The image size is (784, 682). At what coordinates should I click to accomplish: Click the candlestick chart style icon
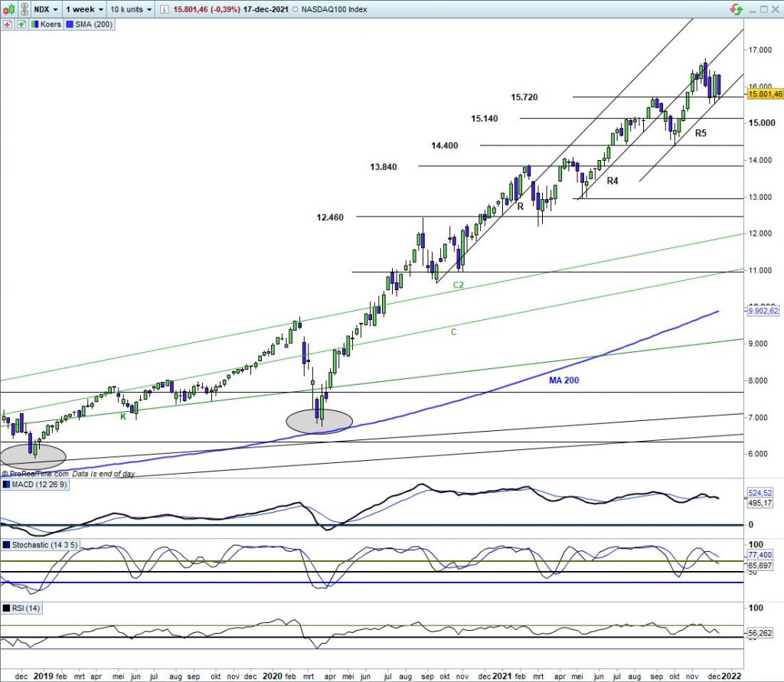pos(9,9)
